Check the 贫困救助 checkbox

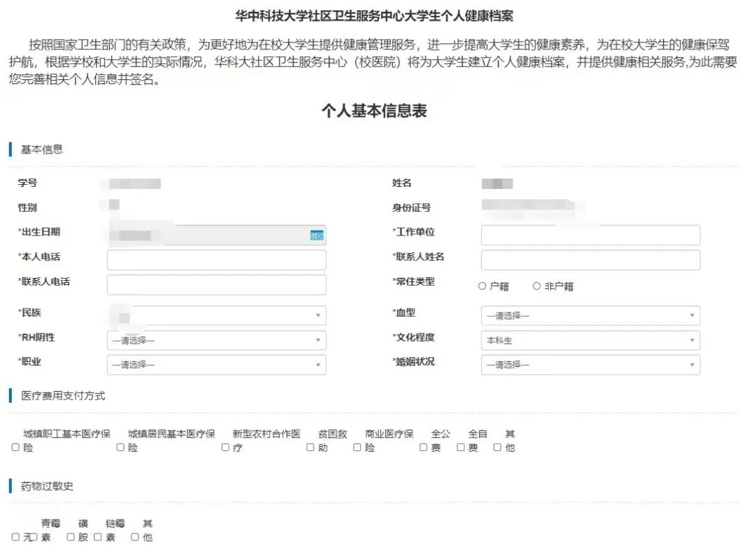(309, 447)
